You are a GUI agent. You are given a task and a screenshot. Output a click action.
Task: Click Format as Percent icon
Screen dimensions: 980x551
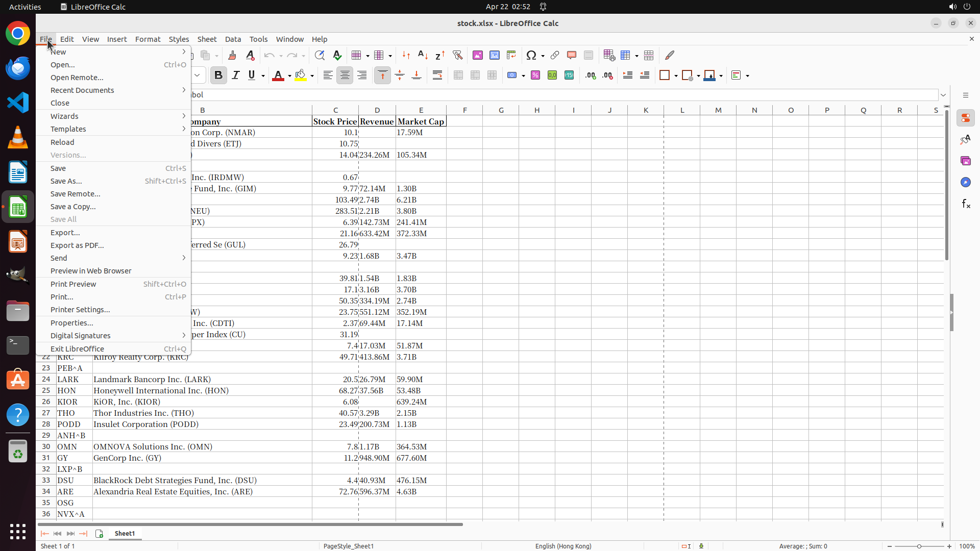click(535, 76)
